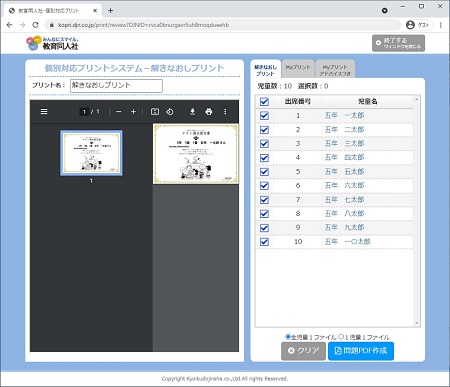Zoom out the PDF with minus icon
The width and height of the screenshot is (450, 387).
[x=119, y=112]
